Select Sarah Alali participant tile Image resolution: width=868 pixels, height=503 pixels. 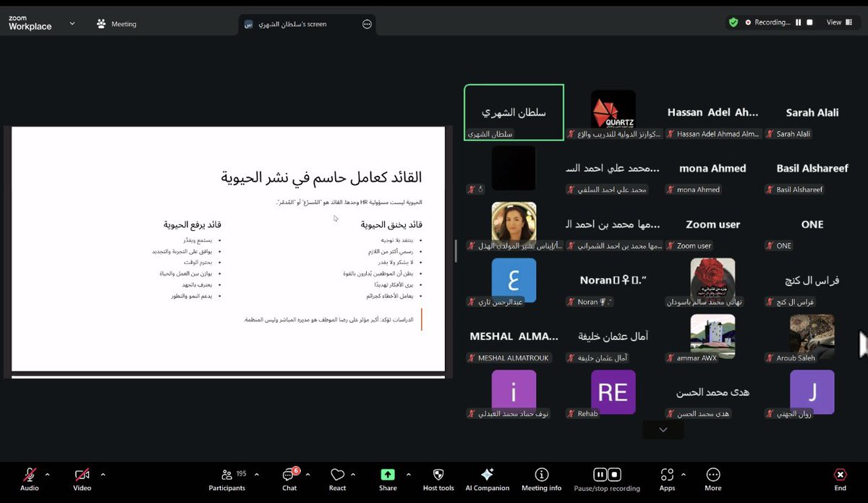(812, 112)
